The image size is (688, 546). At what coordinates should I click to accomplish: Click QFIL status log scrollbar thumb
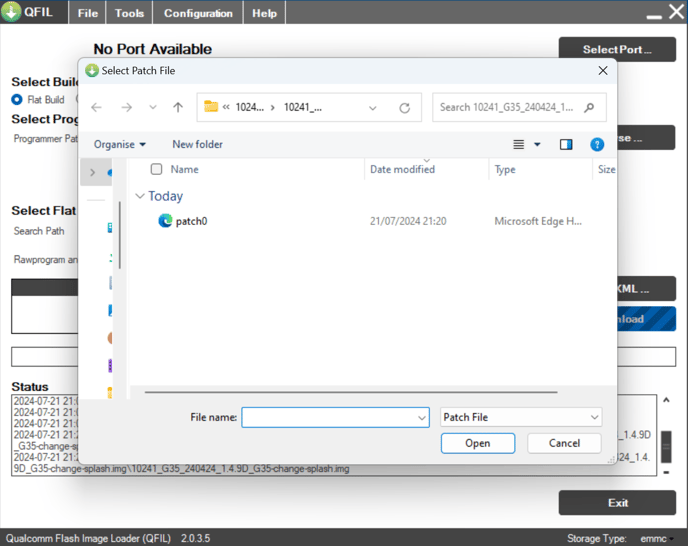pyautogui.click(x=666, y=447)
